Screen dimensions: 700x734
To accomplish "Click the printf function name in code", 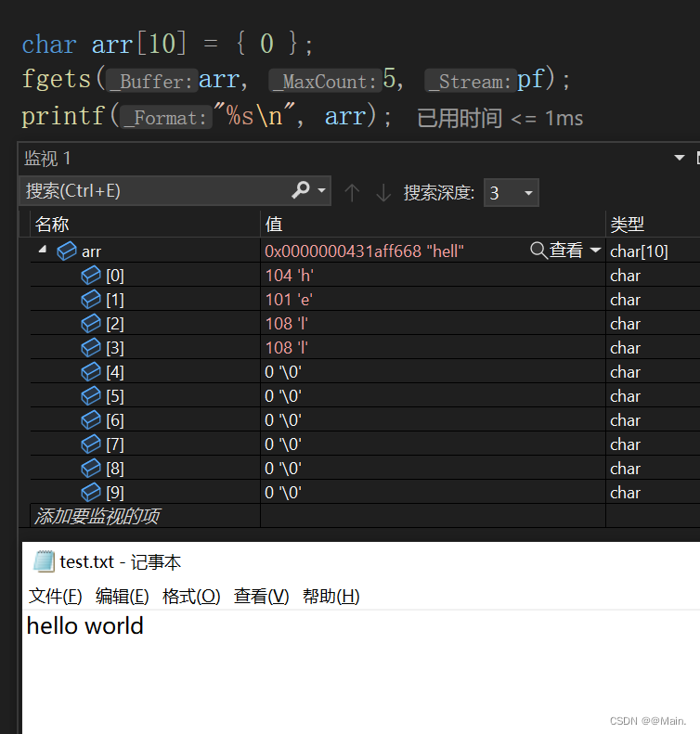I will [x=63, y=115].
